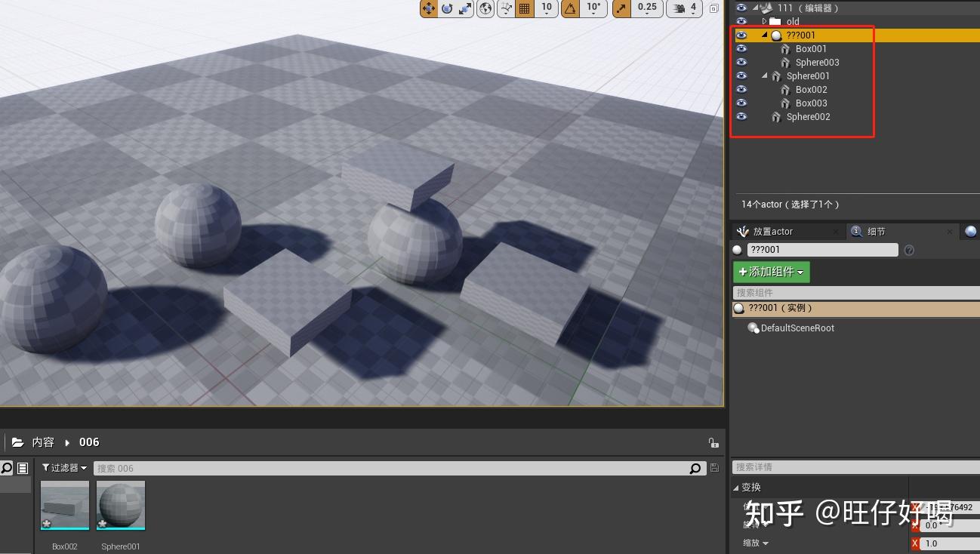
Task: Select the Rotate tool in viewport toolbar
Action: [x=446, y=9]
